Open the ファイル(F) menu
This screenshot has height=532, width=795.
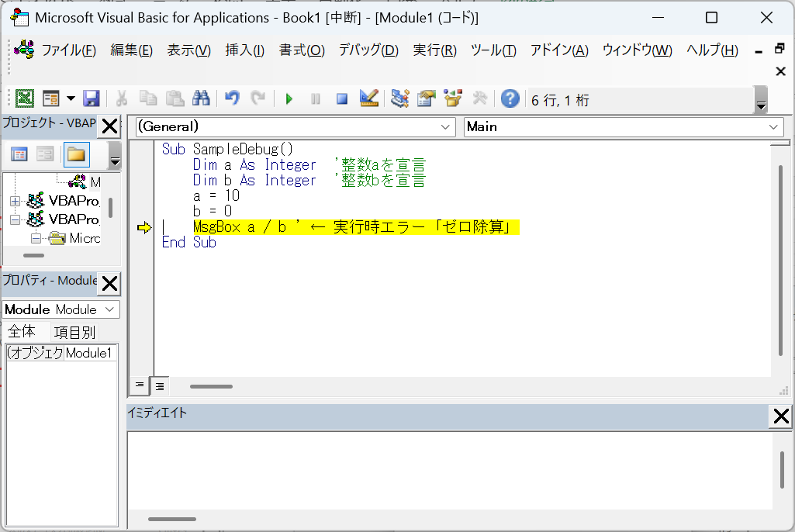point(68,50)
